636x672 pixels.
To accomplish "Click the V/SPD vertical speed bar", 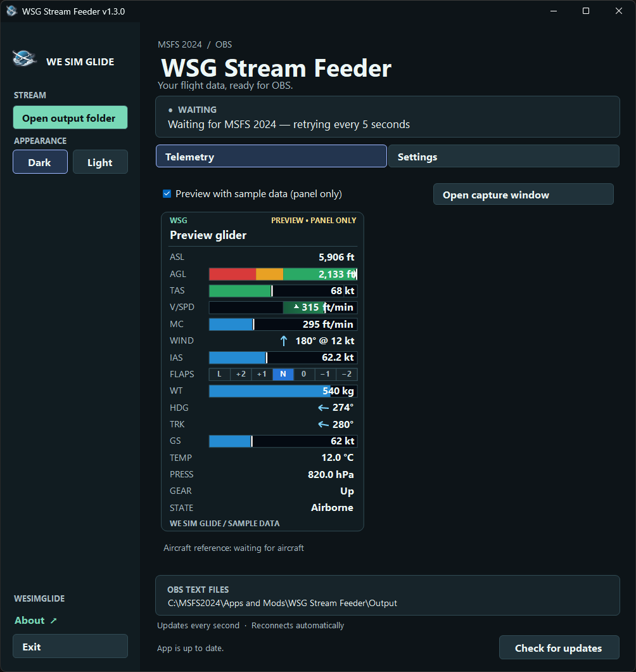I will [x=283, y=307].
